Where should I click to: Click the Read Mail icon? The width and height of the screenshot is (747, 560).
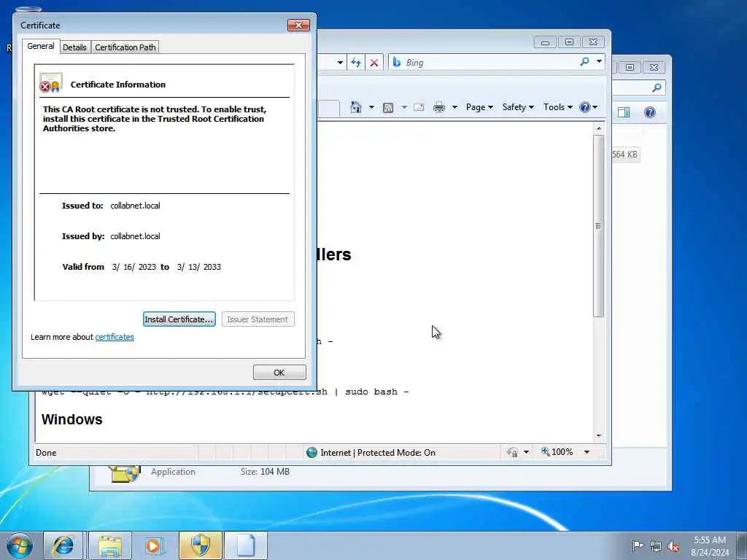click(x=419, y=107)
